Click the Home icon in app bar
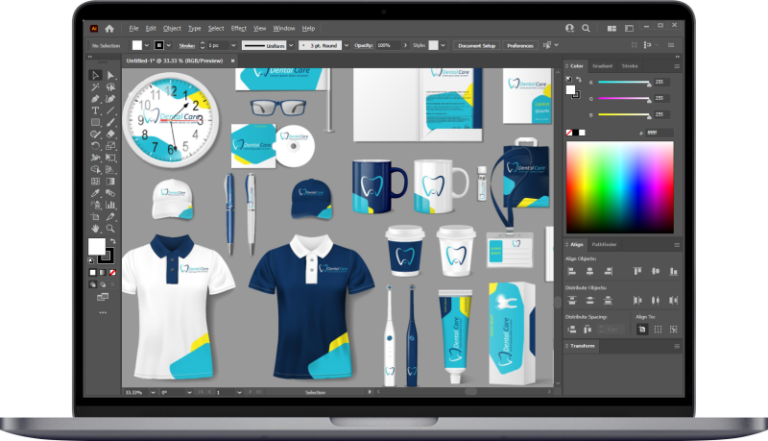This screenshot has height=441, width=768. point(109,28)
